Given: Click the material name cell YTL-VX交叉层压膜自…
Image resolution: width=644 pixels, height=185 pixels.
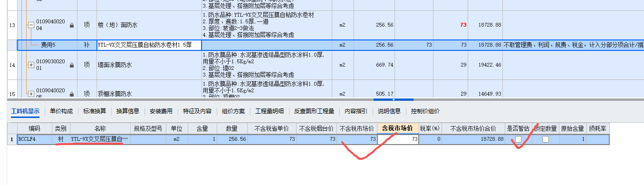Looking at the screenshot, I should [x=100, y=139].
